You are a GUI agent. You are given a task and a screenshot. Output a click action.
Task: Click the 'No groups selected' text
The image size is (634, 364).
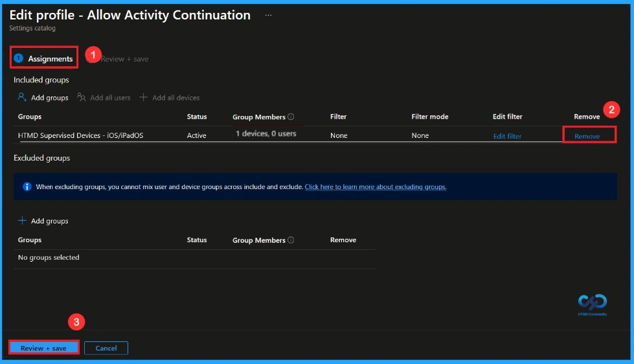[49, 257]
